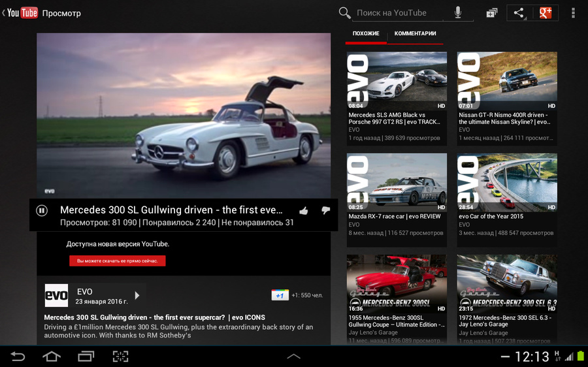
Task: Click the signal strength icon
Action: coord(569,357)
